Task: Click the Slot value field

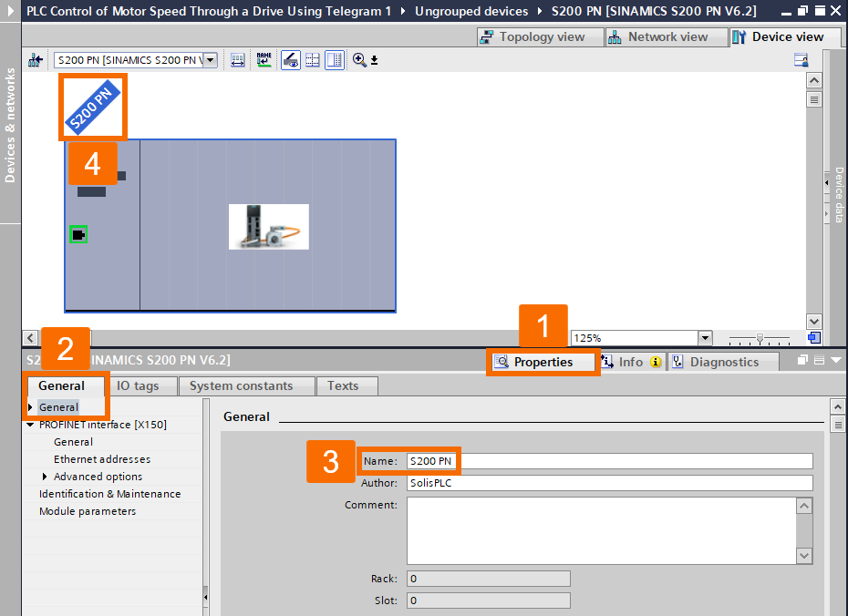Action: pyautogui.click(x=489, y=601)
